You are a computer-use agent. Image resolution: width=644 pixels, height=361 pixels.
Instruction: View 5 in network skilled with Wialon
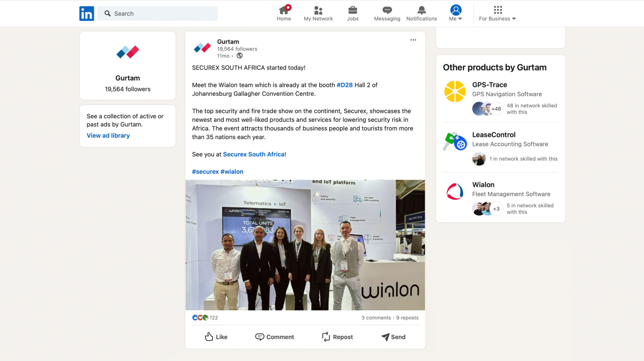pos(530,209)
